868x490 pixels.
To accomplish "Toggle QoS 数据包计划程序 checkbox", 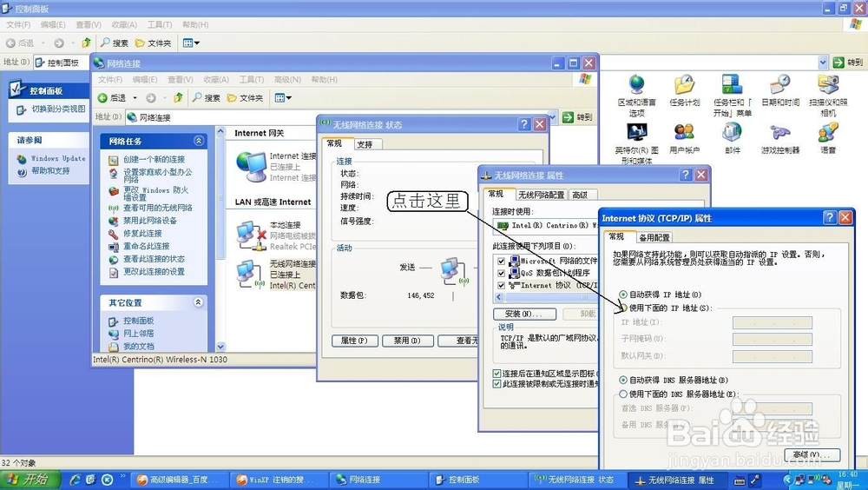I will tap(501, 273).
